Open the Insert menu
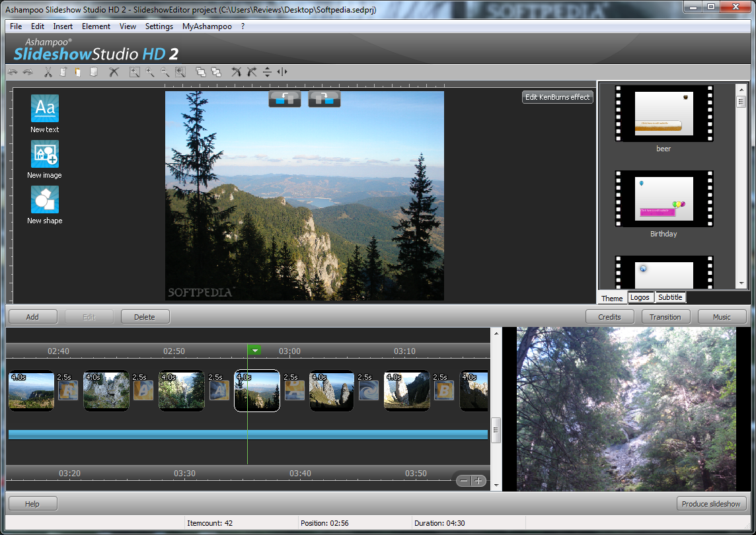This screenshot has width=756, height=535. tap(63, 26)
